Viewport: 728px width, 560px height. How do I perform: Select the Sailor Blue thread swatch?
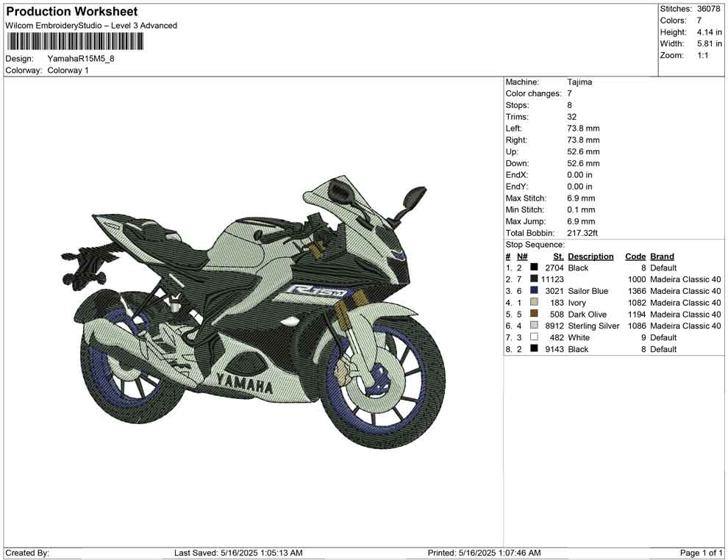pyautogui.click(x=535, y=291)
